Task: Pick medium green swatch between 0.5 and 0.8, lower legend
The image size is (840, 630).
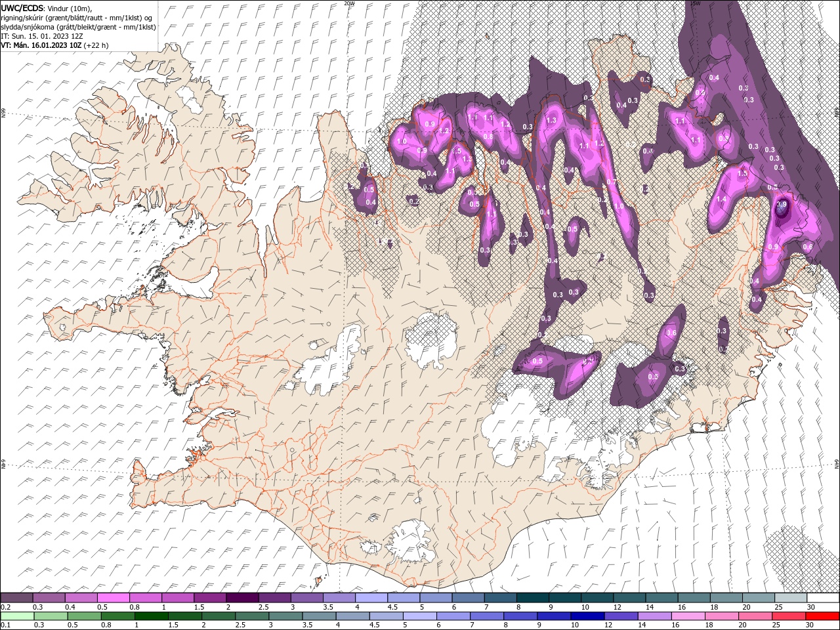Action: (x=84, y=616)
